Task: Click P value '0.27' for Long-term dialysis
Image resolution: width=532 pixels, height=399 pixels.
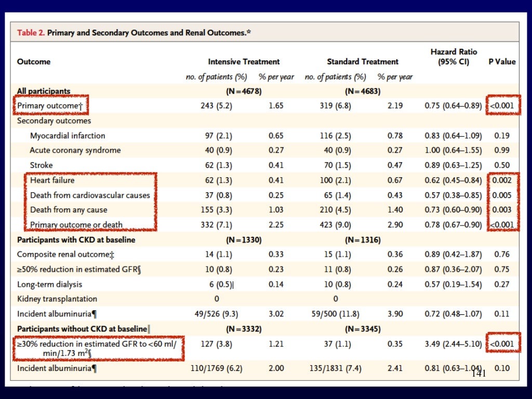Action: (x=501, y=284)
